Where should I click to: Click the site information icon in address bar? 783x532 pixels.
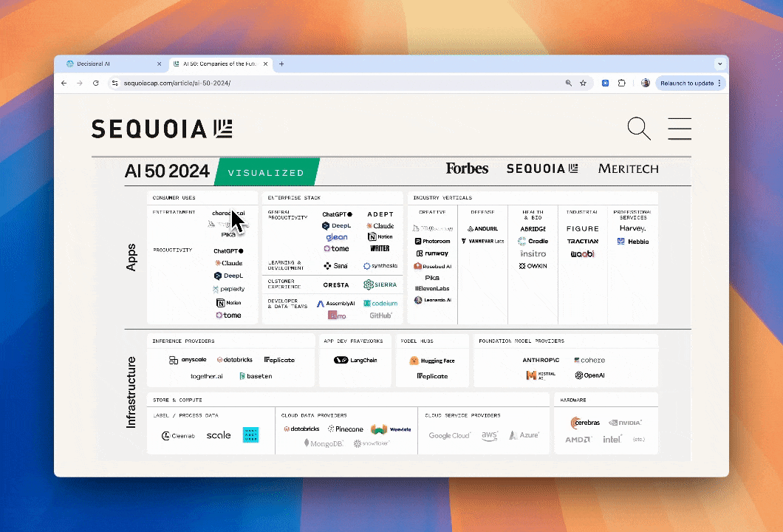[x=114, y=83]
